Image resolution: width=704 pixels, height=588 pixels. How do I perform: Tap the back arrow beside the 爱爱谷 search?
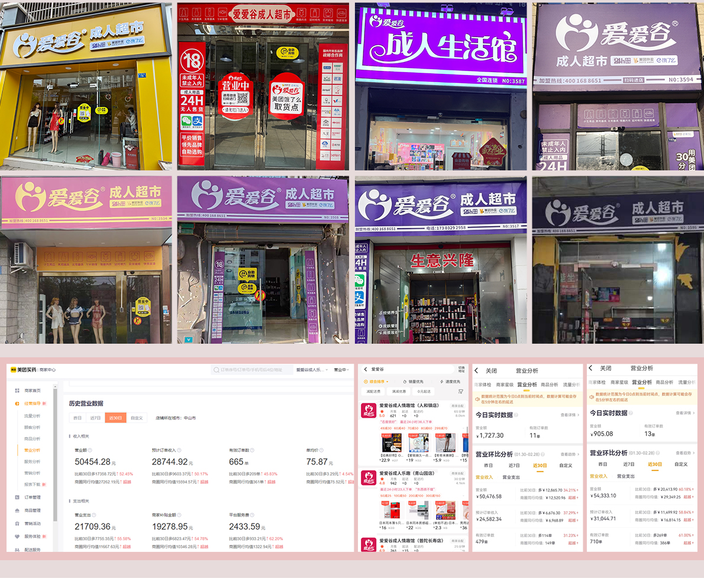tap(366, 369)
